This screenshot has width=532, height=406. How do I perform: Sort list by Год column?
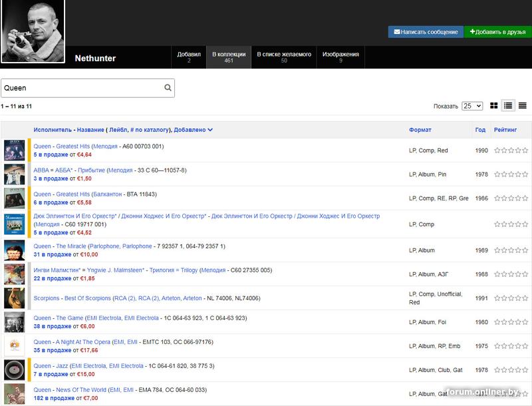click(x=480, y=130)
